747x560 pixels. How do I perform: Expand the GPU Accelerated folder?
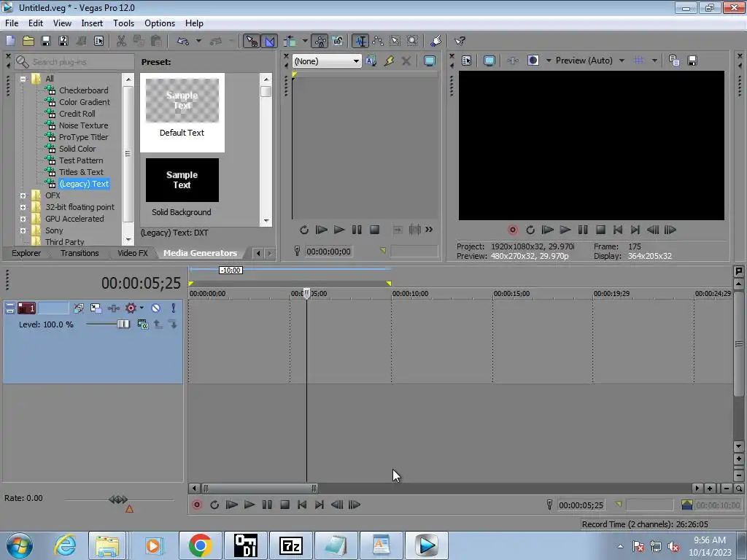[x=23, y=219]
